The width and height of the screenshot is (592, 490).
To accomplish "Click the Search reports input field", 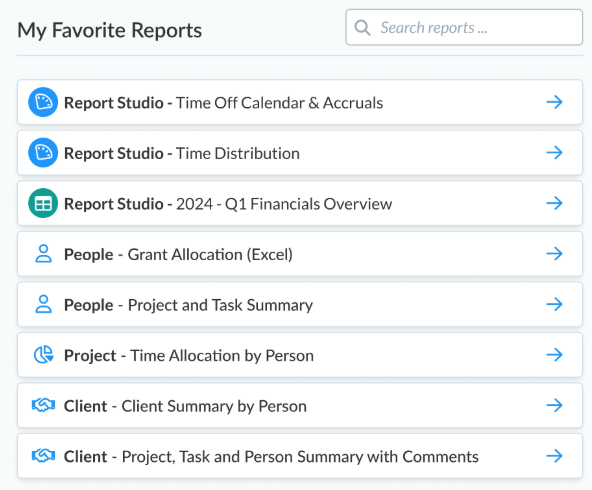I will (464, 28).
